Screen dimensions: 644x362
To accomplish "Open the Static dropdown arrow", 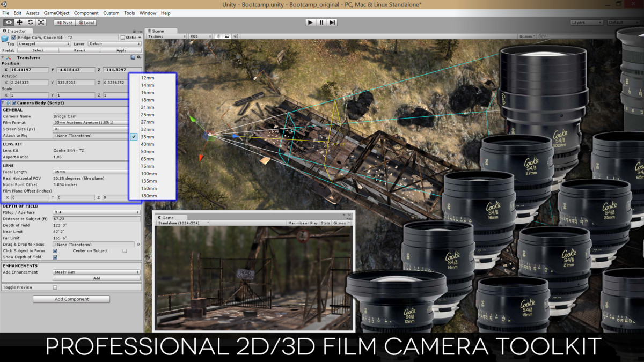I will coord(140,38).
